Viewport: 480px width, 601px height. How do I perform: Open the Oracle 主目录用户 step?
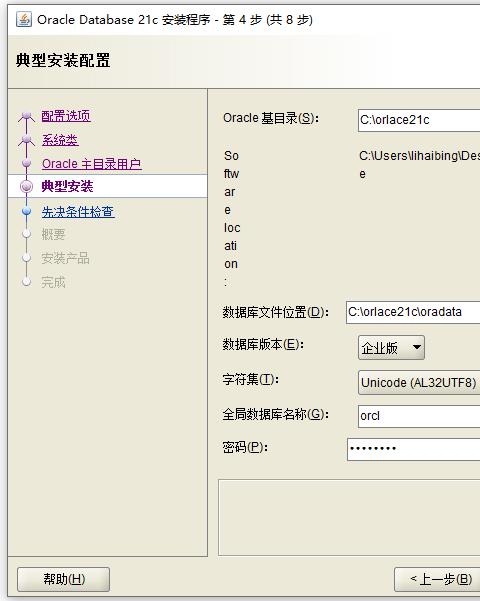pyautogui.click(x=92, y=164)
